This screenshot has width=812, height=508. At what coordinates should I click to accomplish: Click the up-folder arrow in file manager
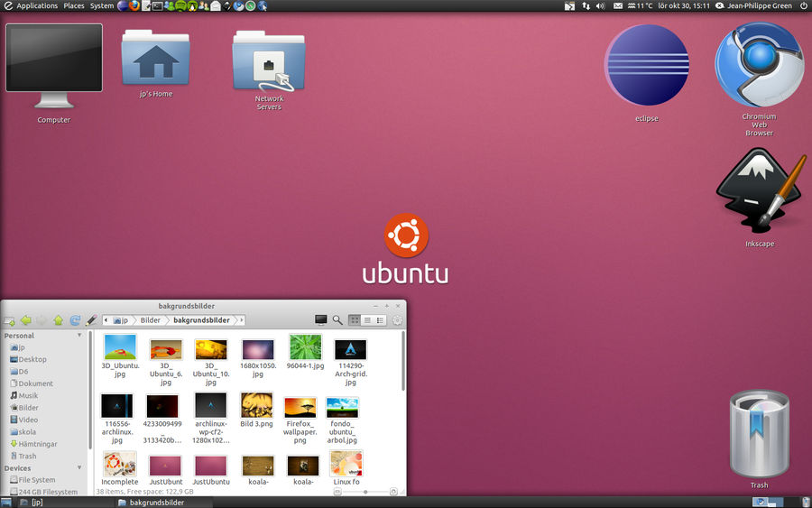[58, 320]
